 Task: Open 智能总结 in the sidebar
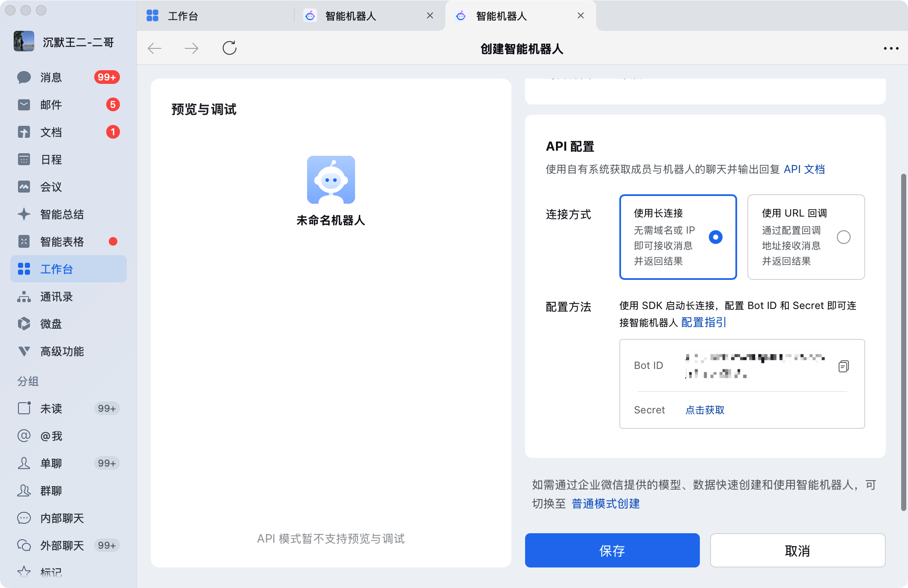pos(62,214)
